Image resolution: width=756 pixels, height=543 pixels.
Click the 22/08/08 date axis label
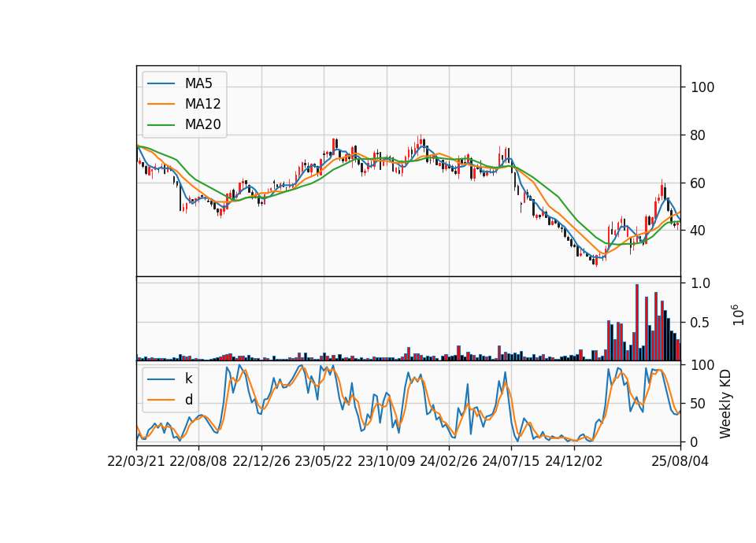pos(198,461)
